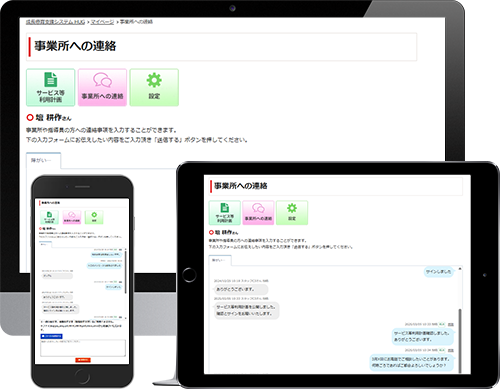The width and height of the screenshot is (500, 389).
Task: Select the 障がい tab on the tablet
Action: (220, 260)
